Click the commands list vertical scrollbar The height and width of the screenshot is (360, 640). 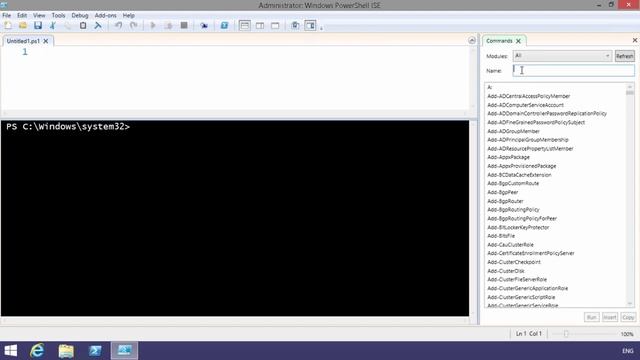point(630,195)
